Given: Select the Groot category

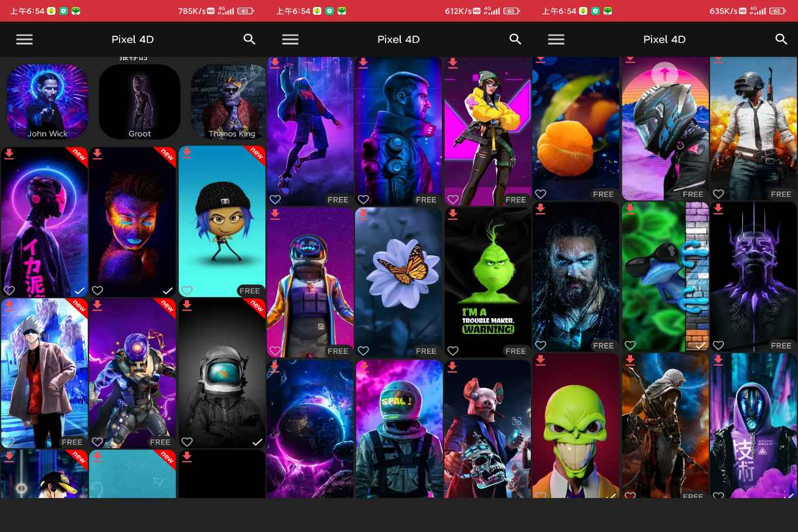Looking at the screenshot, I should click(139, 102).
